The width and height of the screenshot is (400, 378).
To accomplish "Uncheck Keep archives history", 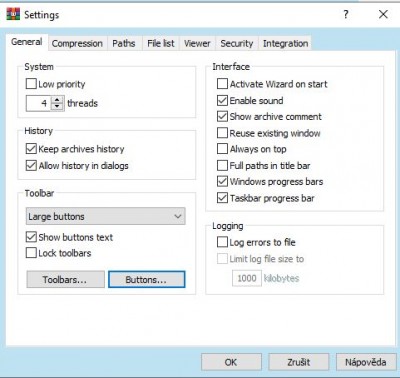I will click(x=31, y=149).
